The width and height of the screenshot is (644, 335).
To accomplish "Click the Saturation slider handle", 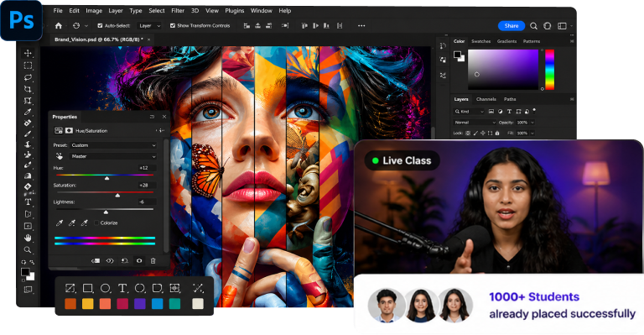I will 117,196.
